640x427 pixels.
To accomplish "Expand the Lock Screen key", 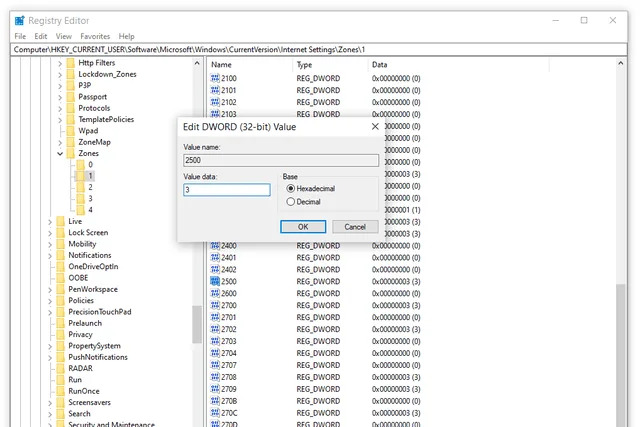I will (49, 232).
